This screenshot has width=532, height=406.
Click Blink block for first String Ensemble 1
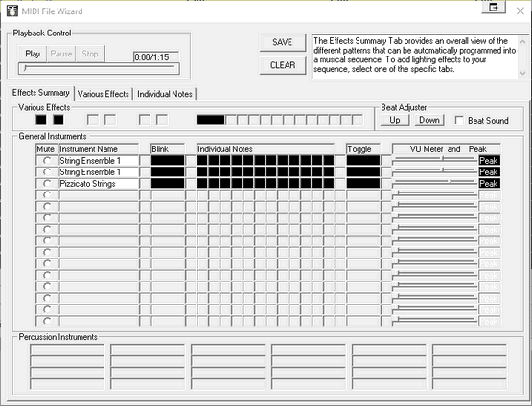point(168,161)
